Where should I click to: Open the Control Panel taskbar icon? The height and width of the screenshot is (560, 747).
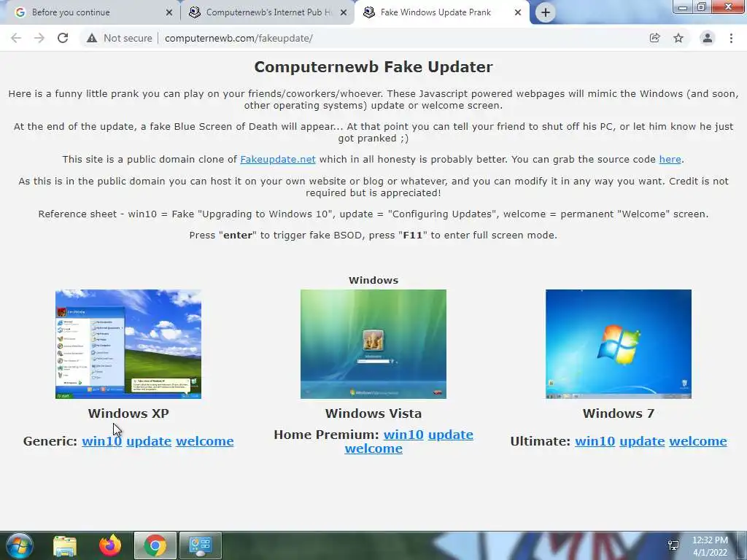coord(200,545)
